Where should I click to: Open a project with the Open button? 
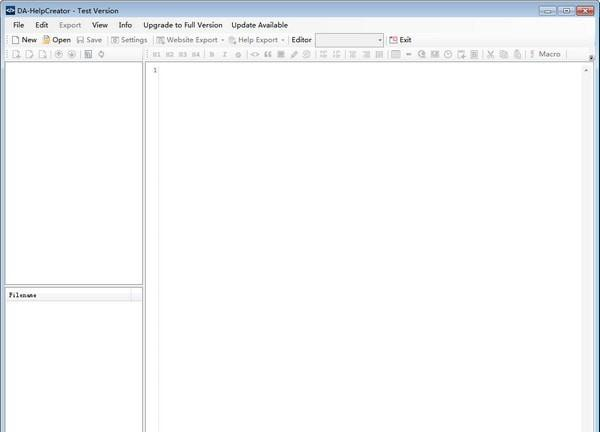pyautogui.click(x=57, y=40)
